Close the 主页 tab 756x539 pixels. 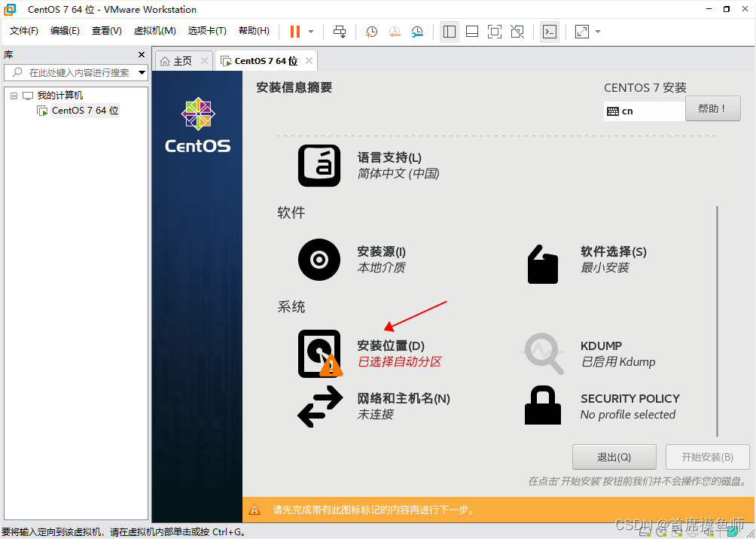pos(204,61)
